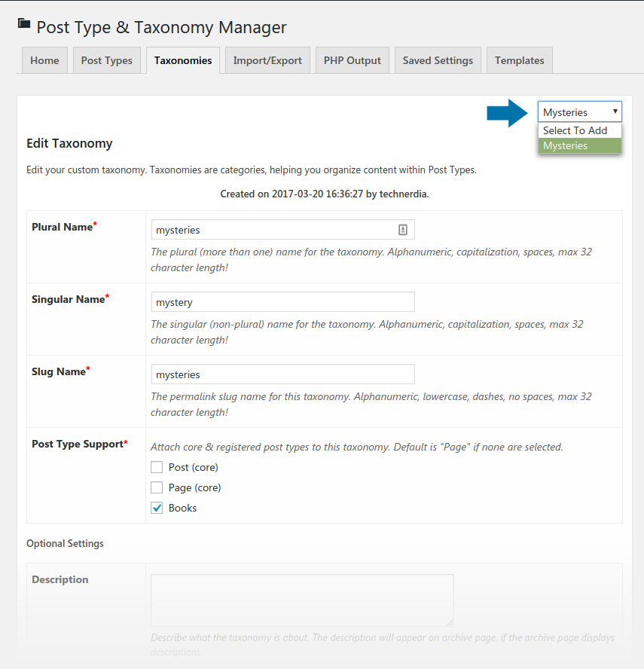
Task: Click the folder icon beside the page title
Action: point(24,24)
